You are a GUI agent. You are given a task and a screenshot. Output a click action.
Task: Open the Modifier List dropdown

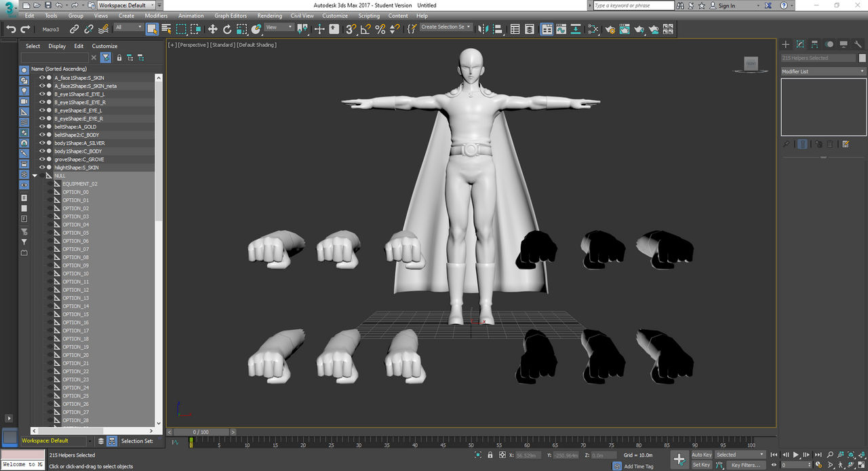tap(823, 71)
